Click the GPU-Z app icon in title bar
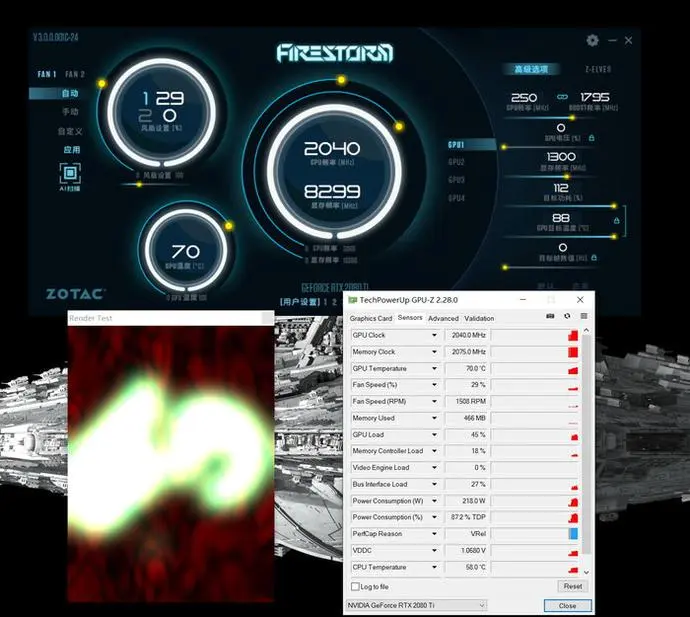 pos(352,300)
